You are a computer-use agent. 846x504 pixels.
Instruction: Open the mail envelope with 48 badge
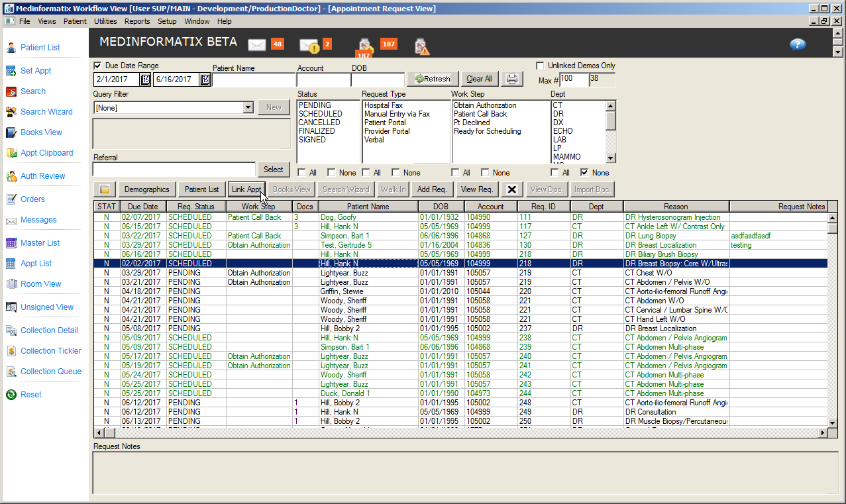[x=257, y=44]
